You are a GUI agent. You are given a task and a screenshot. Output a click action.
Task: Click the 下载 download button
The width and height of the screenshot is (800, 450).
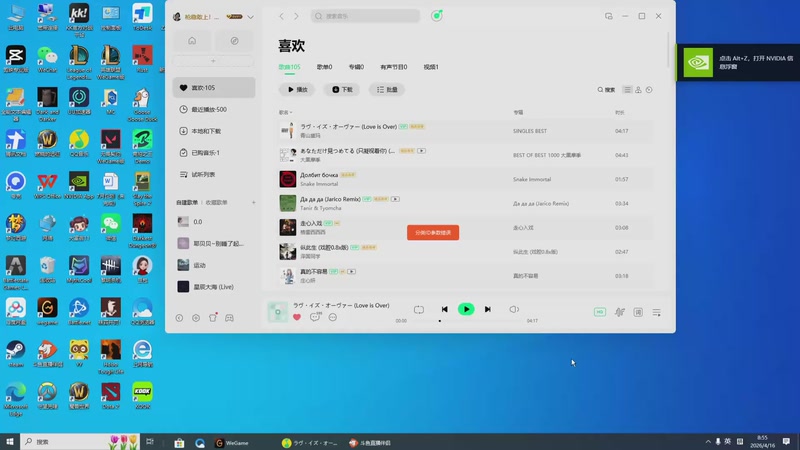point(342,90)
